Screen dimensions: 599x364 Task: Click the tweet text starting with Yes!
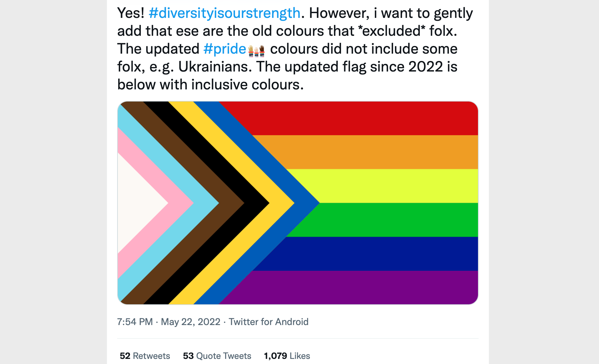295,49
